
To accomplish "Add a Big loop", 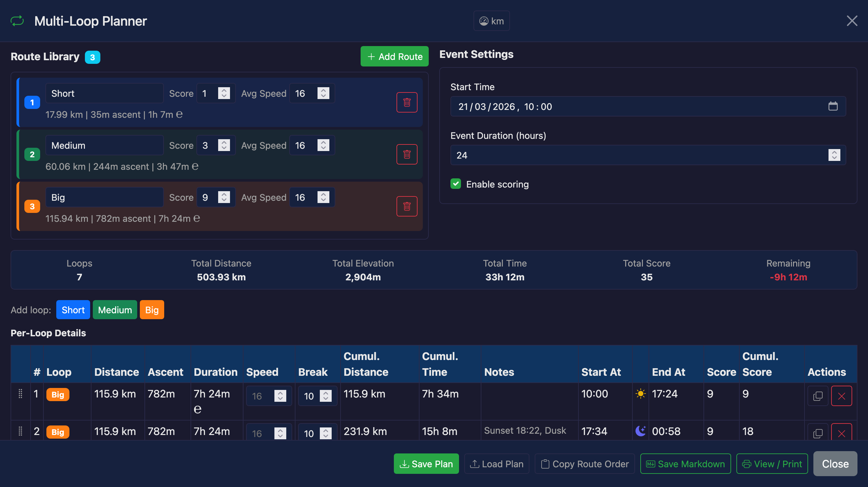I will (152, 309).
